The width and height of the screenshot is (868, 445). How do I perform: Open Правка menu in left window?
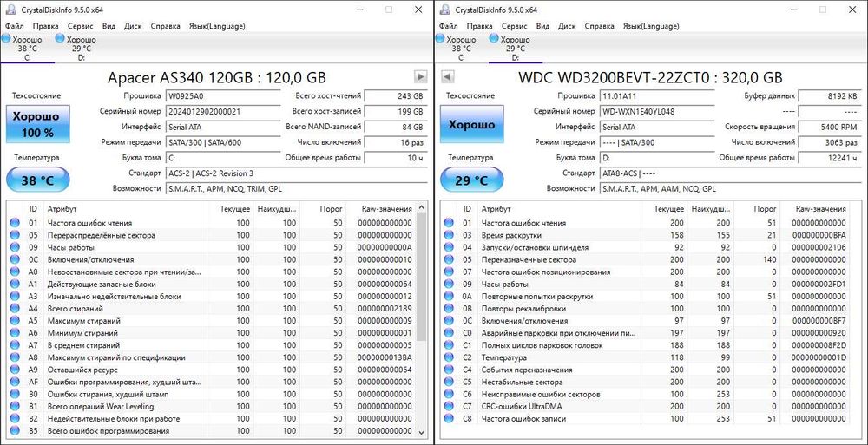[x=45, y=26]
